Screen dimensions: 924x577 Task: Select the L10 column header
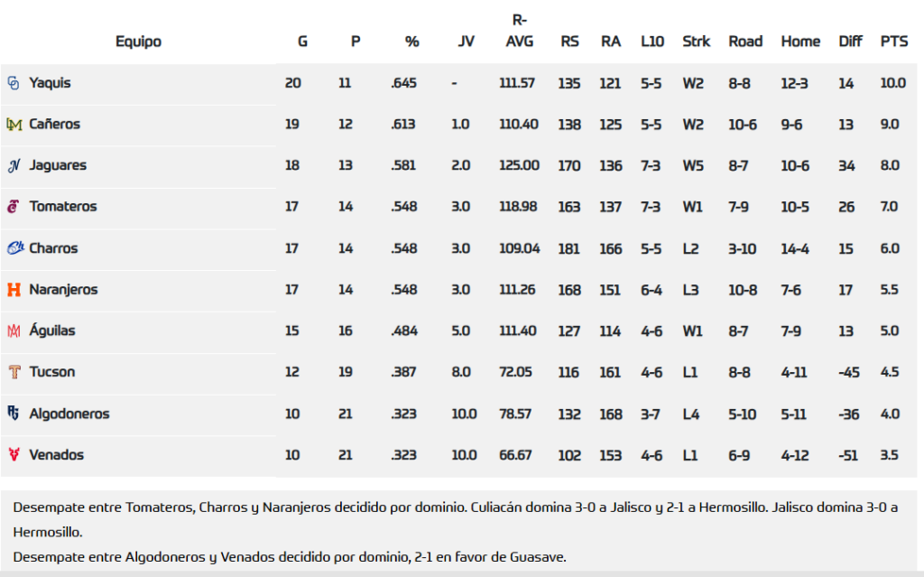pyautogui.click(x=652, y=42)
